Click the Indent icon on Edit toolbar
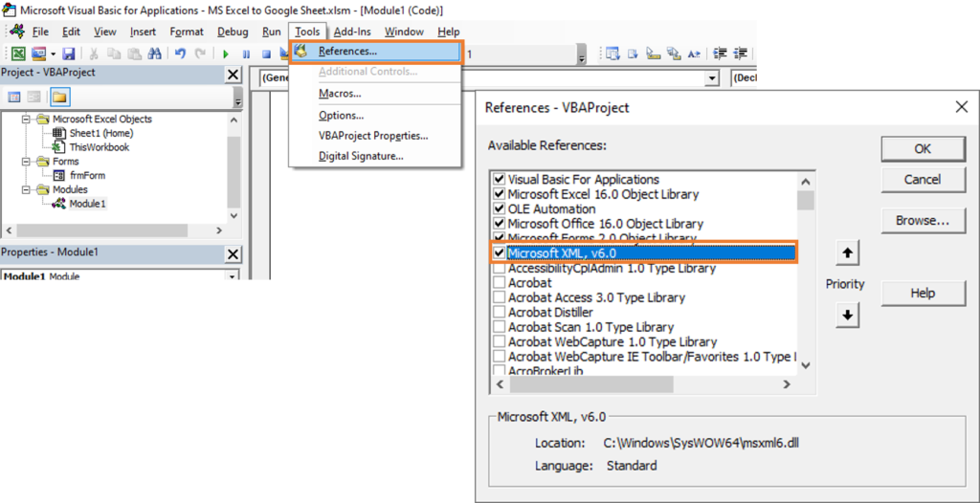980x503 pixels. pos(720,54)
